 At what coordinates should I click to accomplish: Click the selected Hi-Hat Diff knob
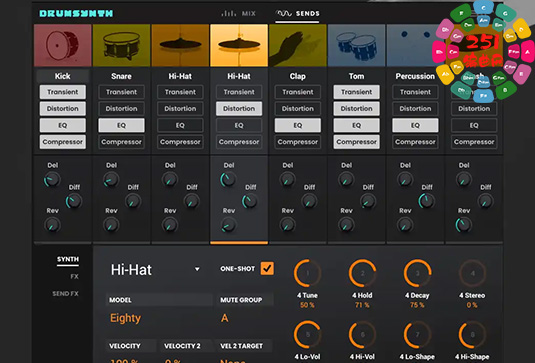250,201
